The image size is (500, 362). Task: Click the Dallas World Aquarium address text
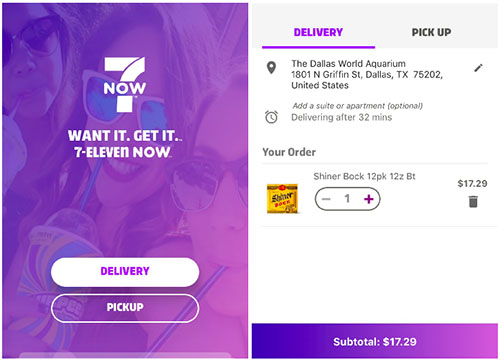pos(367,74)
